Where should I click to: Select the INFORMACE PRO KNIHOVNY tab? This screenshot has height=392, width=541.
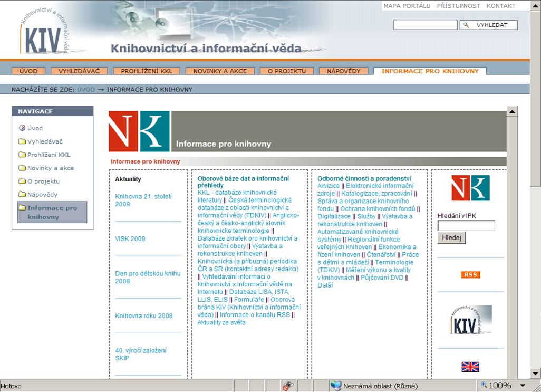(430, 71)
